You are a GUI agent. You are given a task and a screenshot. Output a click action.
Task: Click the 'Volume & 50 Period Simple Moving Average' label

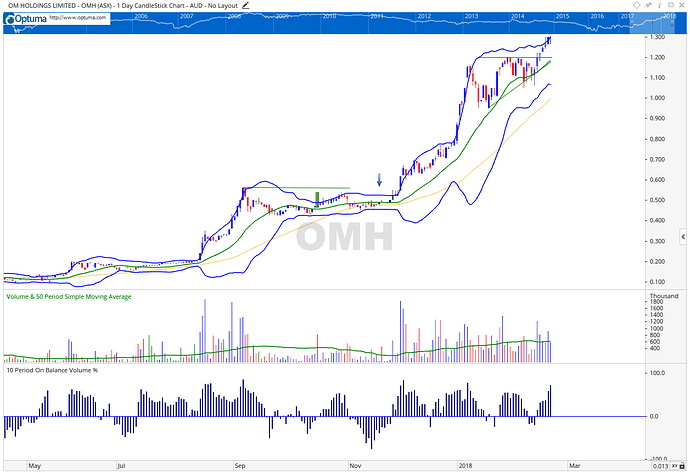point(69,297)
